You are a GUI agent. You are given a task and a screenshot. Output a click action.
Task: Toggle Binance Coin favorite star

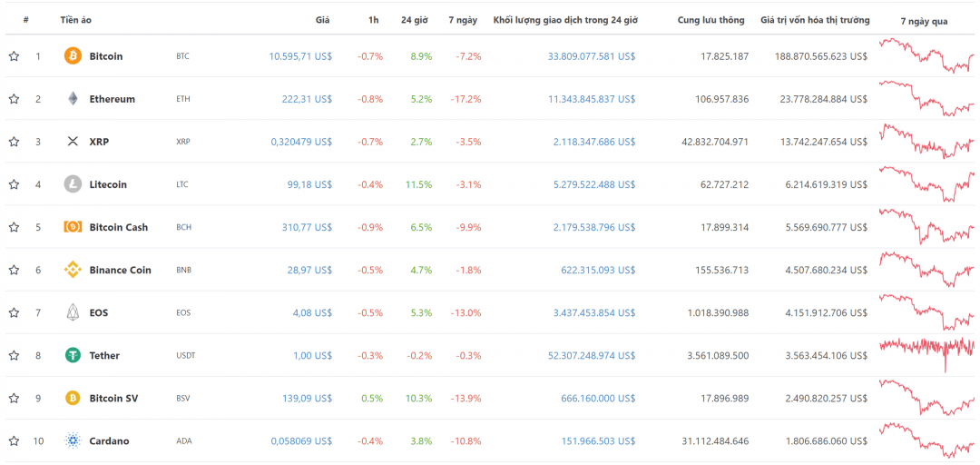(14, 270)
